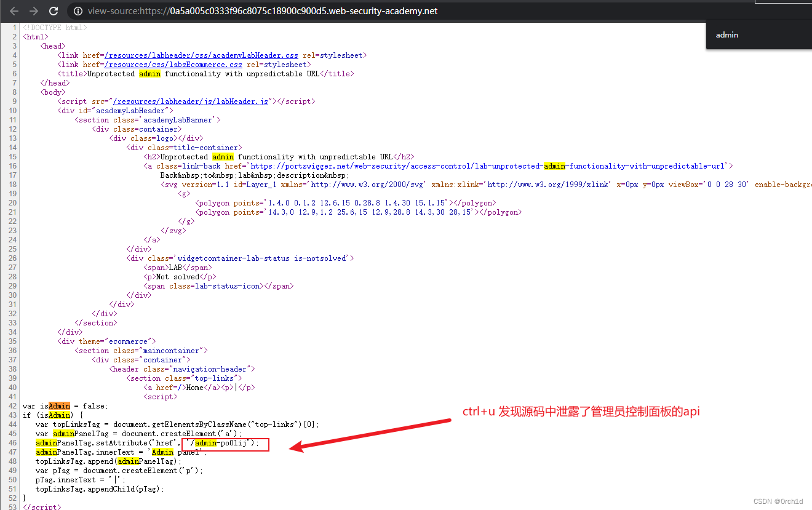
Task: Click 'var isAdmin = false;' on line 42
Action: (x=65, y=406)
